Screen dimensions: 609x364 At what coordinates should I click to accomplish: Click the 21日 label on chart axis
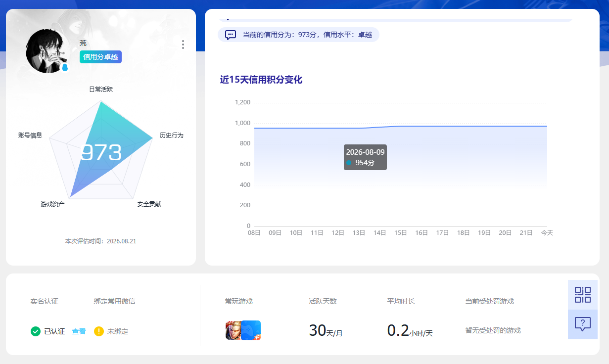click(526, 232)
